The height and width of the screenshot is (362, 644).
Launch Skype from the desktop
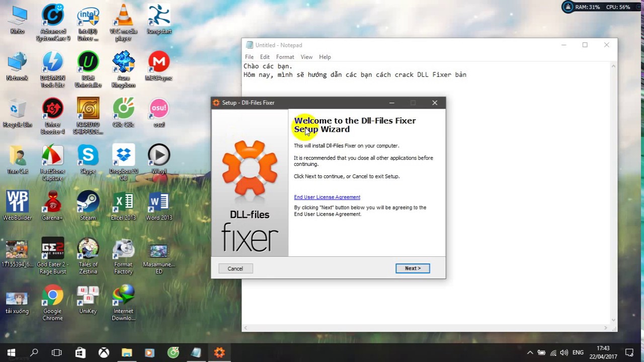(x=88, y=159)
